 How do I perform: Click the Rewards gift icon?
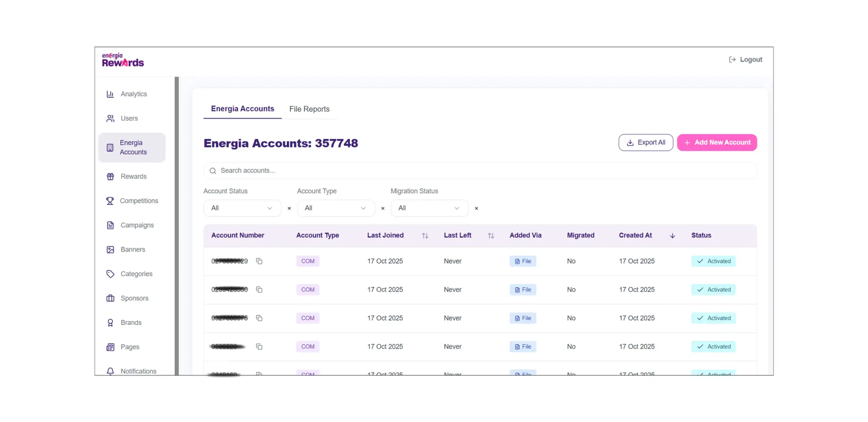[110, 176]
